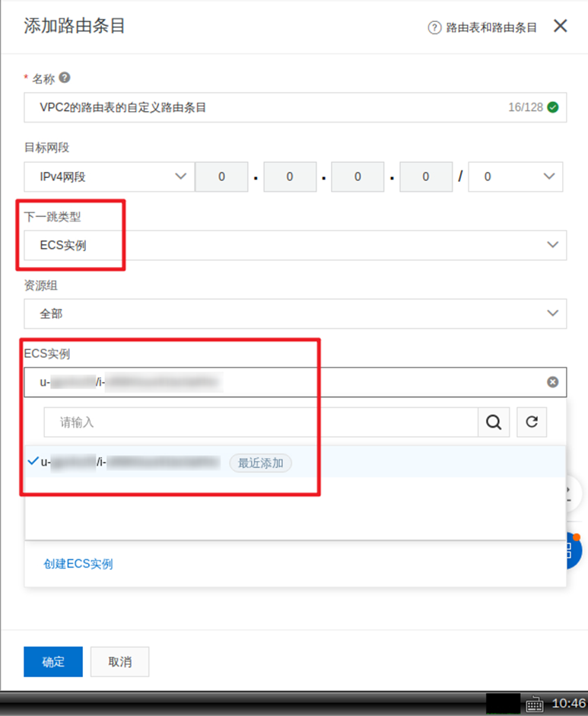Click the question mark circle beside 路由表和路由条目
Viewport: 588px width, 716px height.
click(x=434, y=27)
